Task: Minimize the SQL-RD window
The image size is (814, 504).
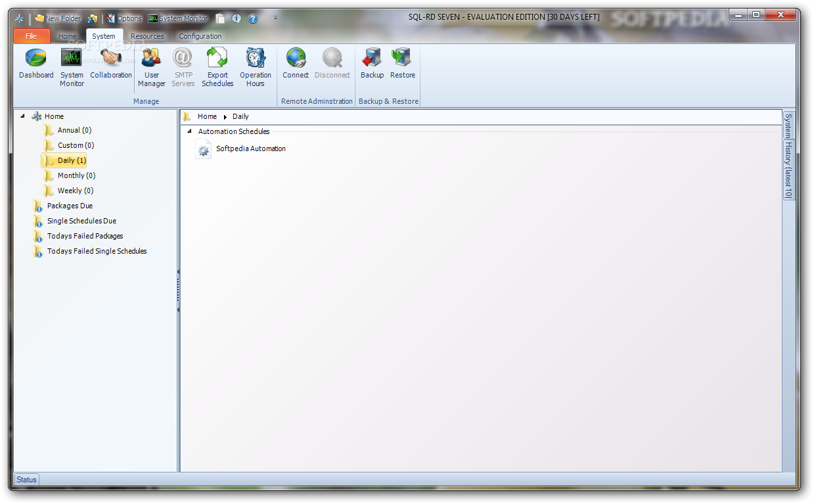Action: [x=738, y=14]
